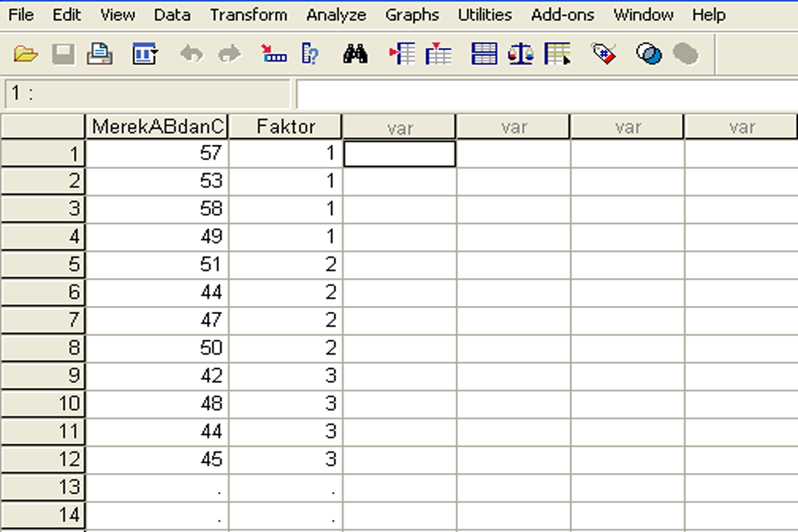Insert a Variable via toolbar icon
The image size is (798, 532).
tap(438, 53)
